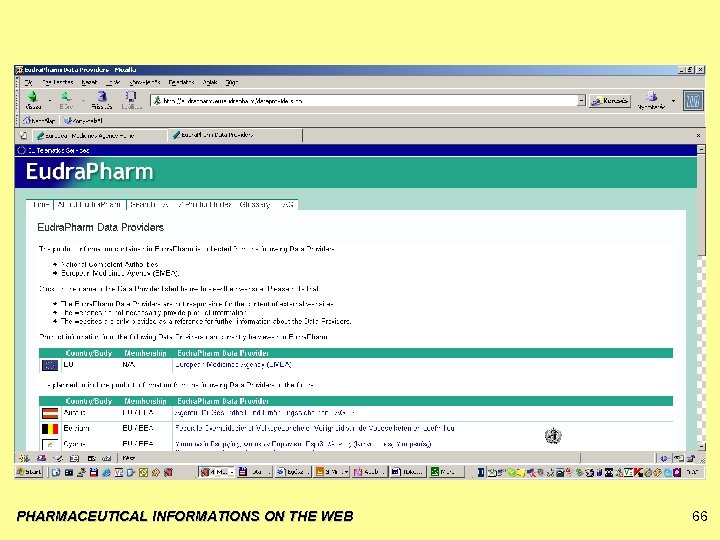
Task: Open the second bookmark on the bookmarks toolbar
Action: click(x=84, y=121)
